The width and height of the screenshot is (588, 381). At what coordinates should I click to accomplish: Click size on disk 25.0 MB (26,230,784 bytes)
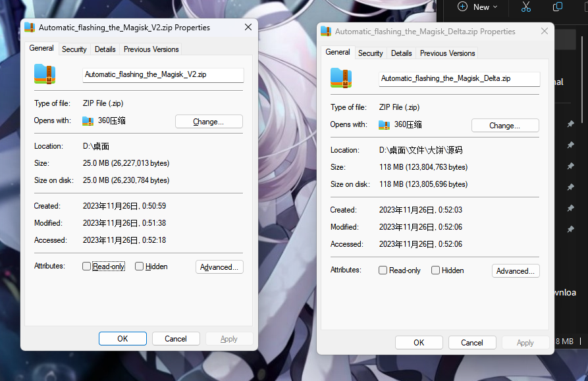click(x=126, y=180)
